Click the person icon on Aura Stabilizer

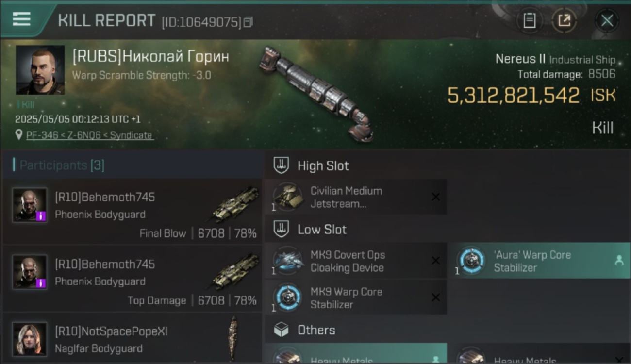click(619, 261)
